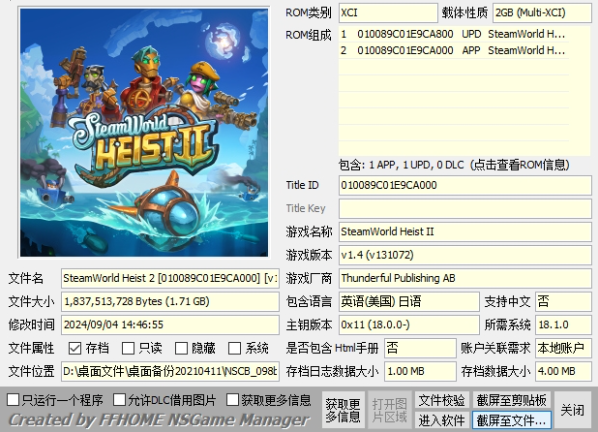Click the Title ID field
The width and height of the screenshot is (598, 432).
[x=465, y=185]
